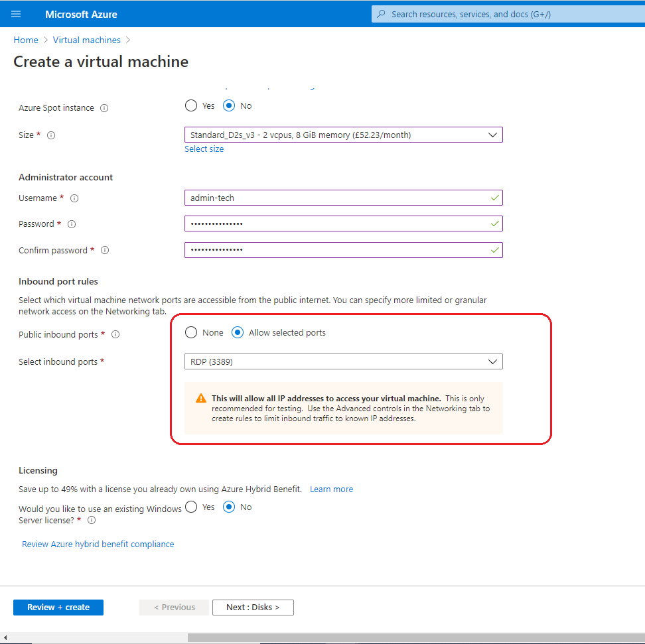This screenshot has width=645, height=644.
Task: Open Learn more about Hybrid Benefit
Action: click(x=332, y=489)
